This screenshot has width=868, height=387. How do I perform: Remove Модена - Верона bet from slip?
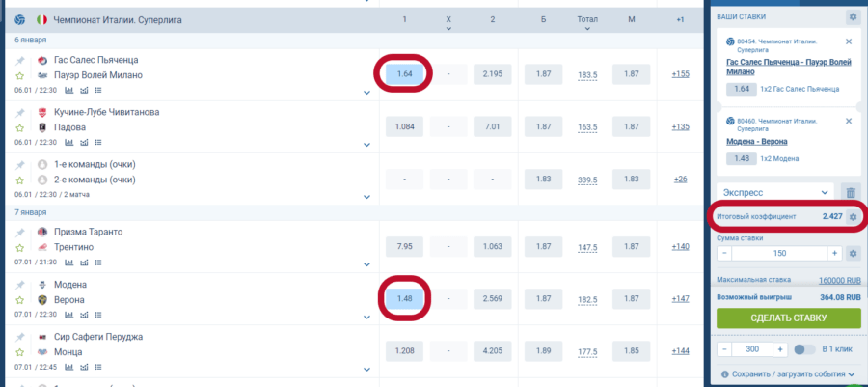tap(849, 120)
